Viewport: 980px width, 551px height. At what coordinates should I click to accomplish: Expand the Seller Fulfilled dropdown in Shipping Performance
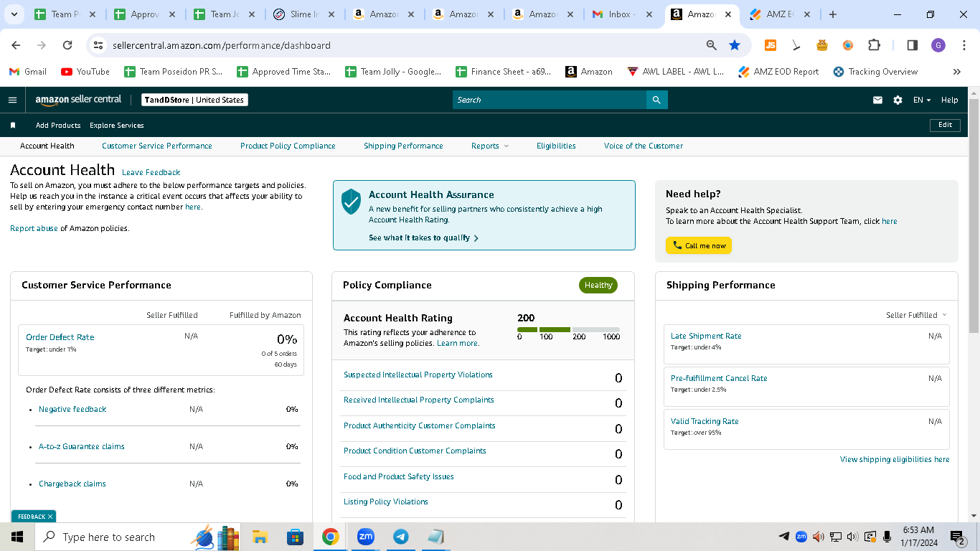click(916, 315)
